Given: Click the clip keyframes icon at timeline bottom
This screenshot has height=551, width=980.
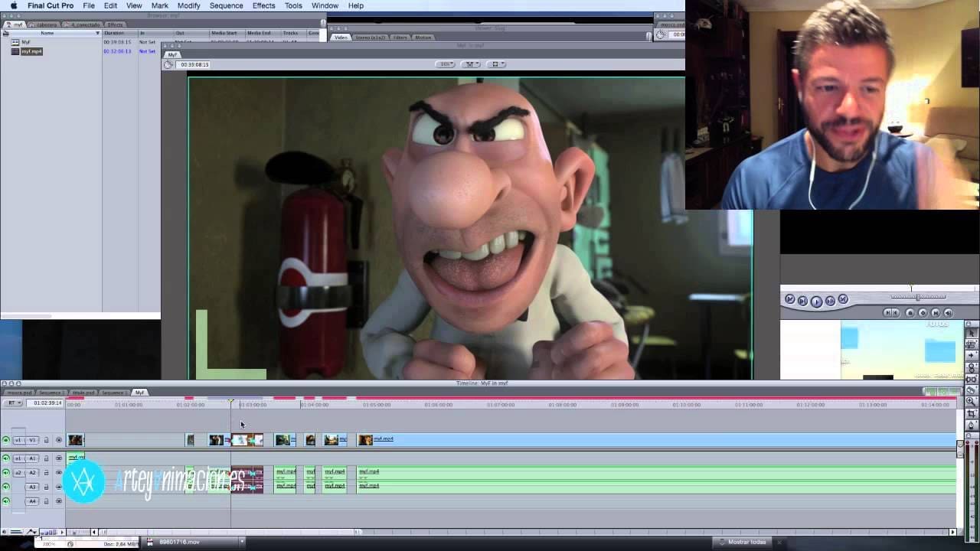Looking at the screenshot, I should [31, 531].
